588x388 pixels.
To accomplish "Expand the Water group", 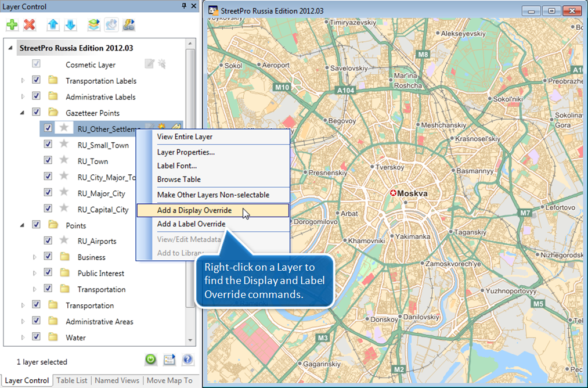I will (23, 337).
